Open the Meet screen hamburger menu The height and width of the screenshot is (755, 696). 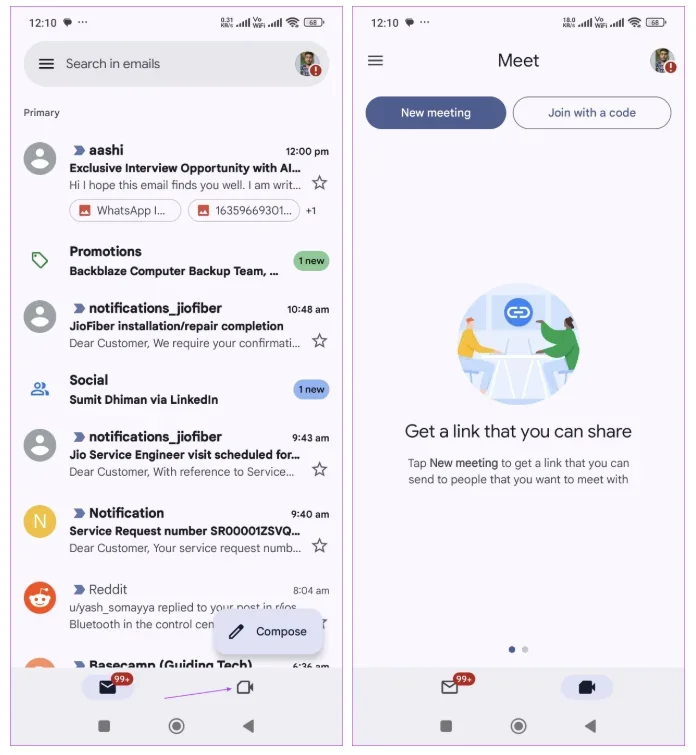pos(375,60)
